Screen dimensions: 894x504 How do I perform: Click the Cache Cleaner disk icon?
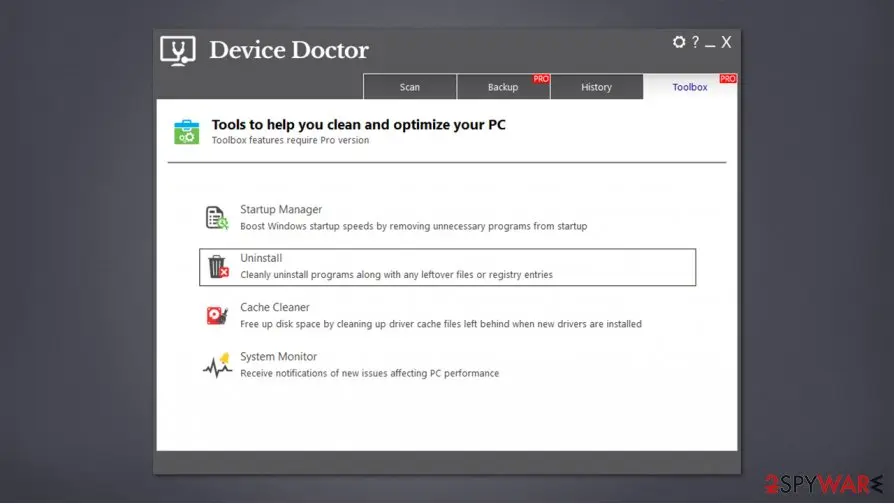[217, 315]
